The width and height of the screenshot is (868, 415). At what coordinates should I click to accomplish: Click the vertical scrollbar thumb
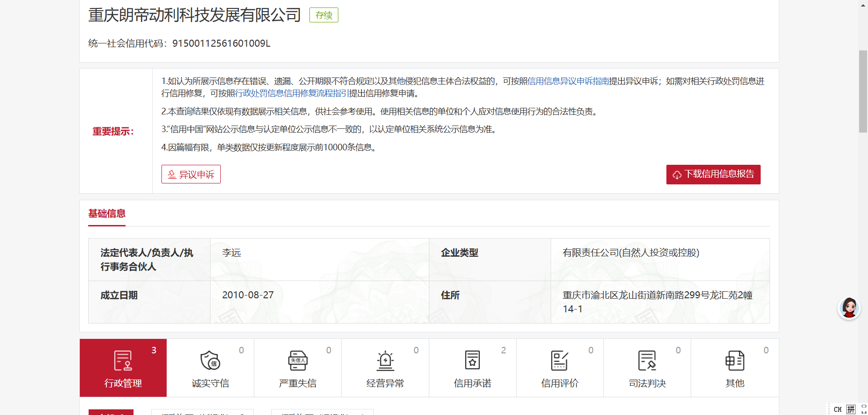click(x=863, y=91)
